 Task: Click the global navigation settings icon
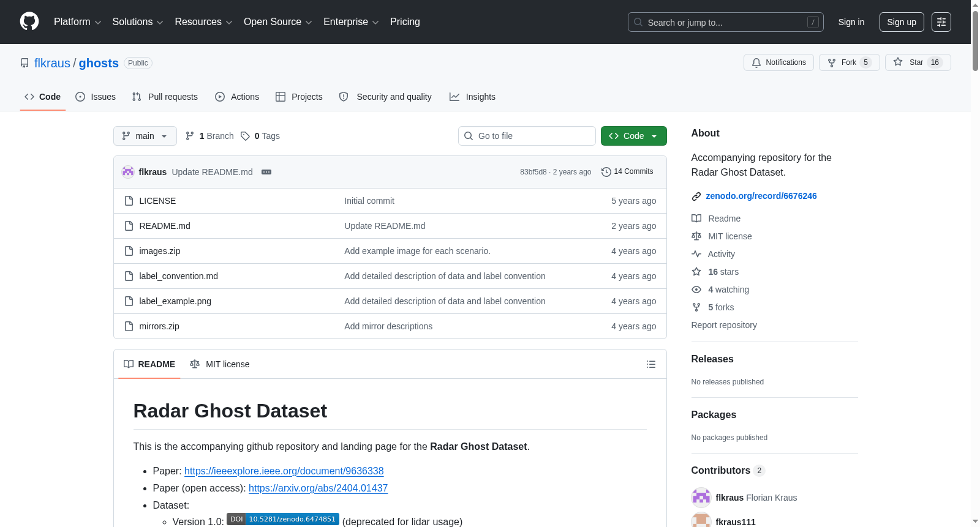coord(941,22)
